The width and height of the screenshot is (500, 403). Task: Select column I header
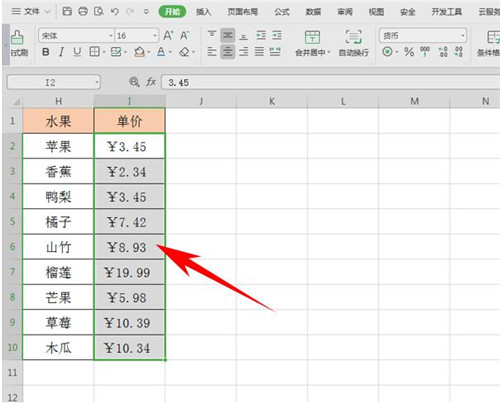click(129, 101)
